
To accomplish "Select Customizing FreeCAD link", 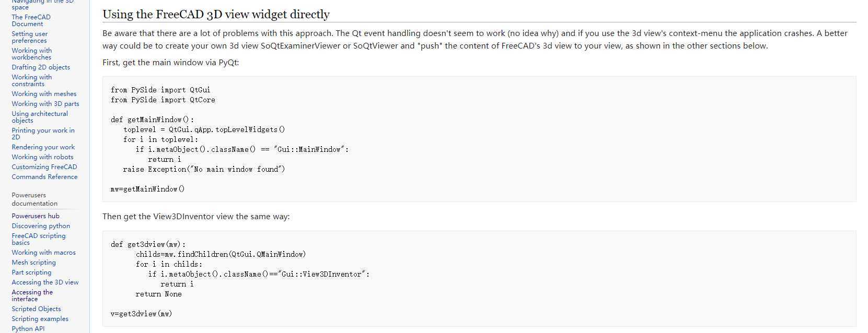I will 44,167.
